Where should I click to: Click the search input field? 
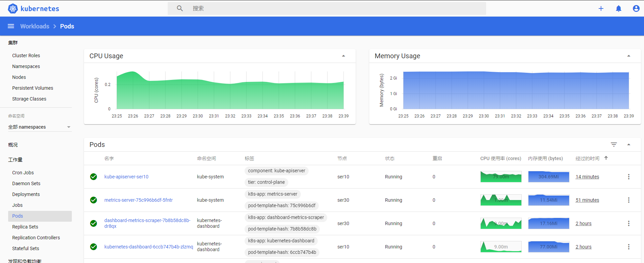click(x=327, y=8)
